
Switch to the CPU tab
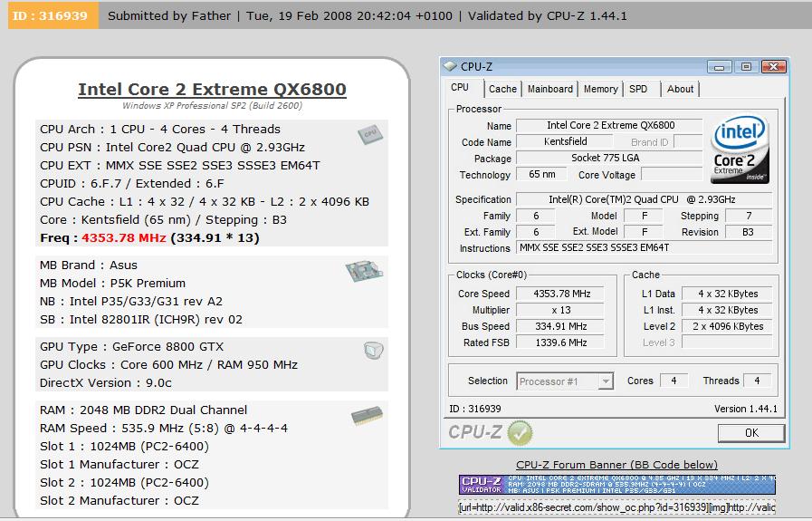pos(460,88)
